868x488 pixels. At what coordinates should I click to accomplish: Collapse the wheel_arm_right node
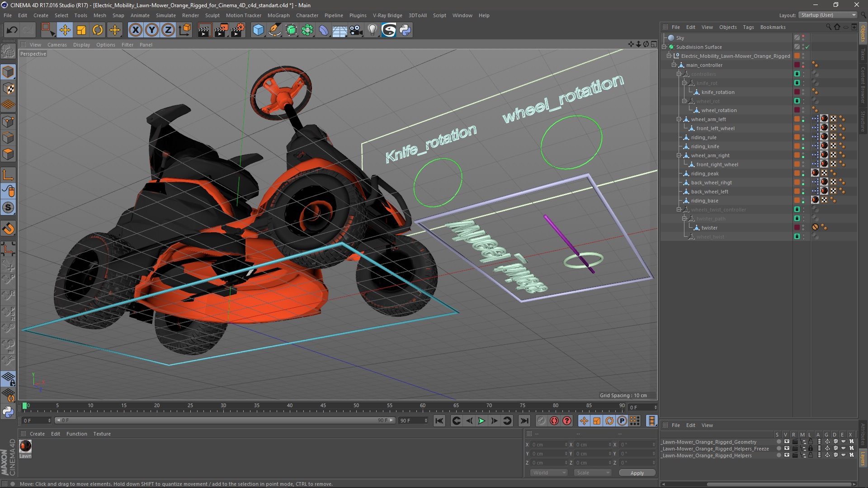click(679, 155)
